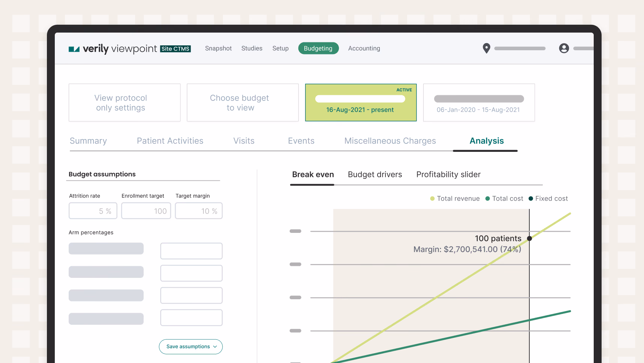Click the 100 patients marker on chart
644x363 pixels.
tap(530, 238)
